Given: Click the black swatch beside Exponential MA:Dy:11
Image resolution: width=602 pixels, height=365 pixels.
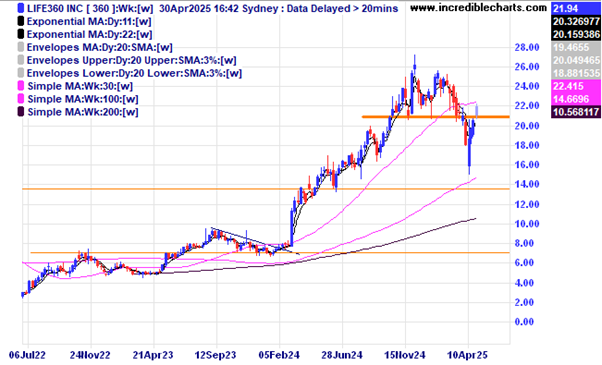Looking at the screenshot, I should click(x=21, y=21).
